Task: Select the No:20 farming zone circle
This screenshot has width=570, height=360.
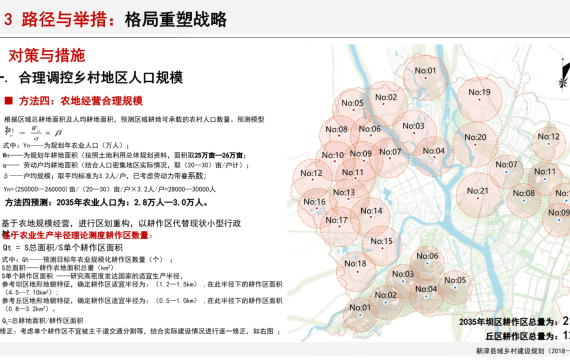Action: coord(475,144)
